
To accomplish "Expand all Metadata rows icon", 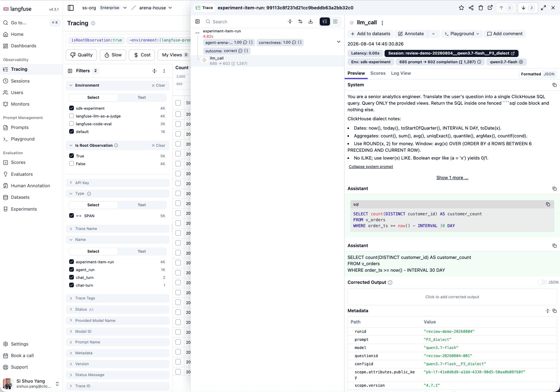I will pyautogui.click(x=548, y=311).
